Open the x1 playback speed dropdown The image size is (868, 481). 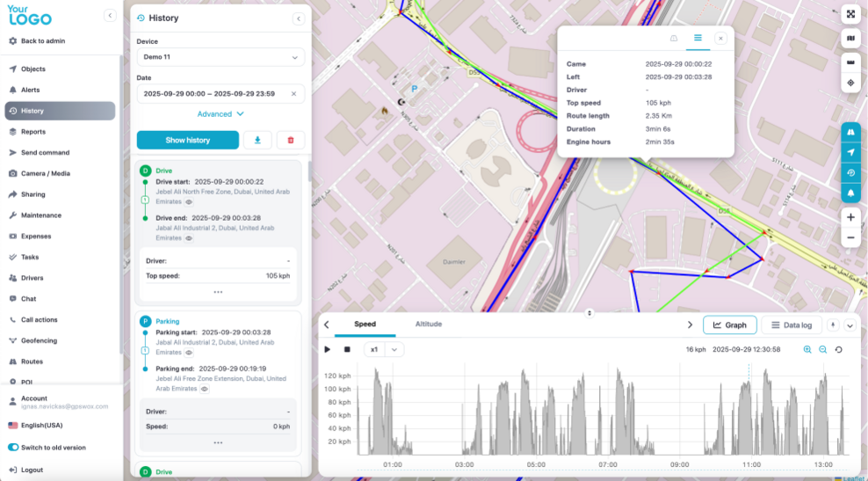pos(384,349)
